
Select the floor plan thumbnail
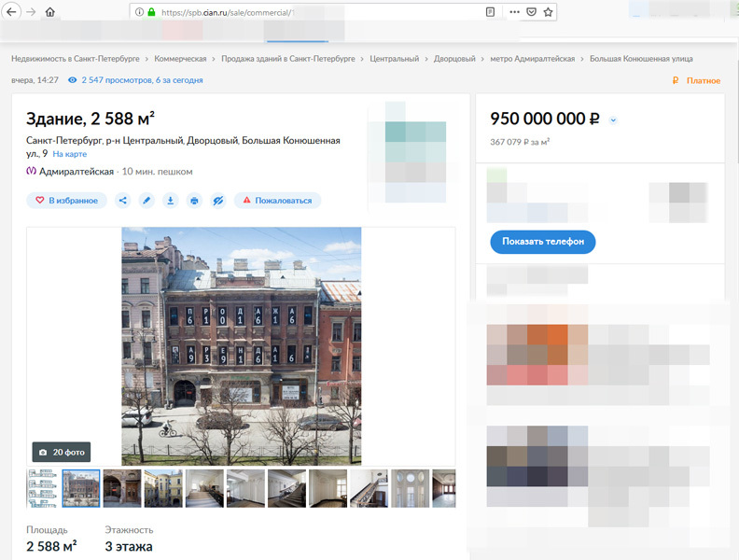42,488
